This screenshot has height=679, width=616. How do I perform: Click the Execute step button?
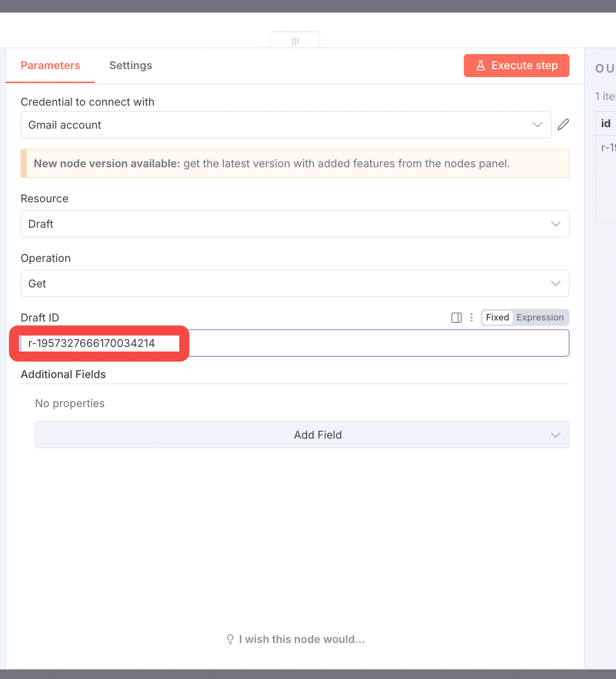516,66
